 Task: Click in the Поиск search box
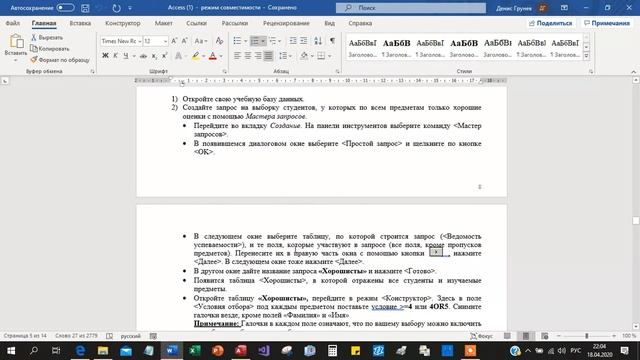tap(411, 8)
